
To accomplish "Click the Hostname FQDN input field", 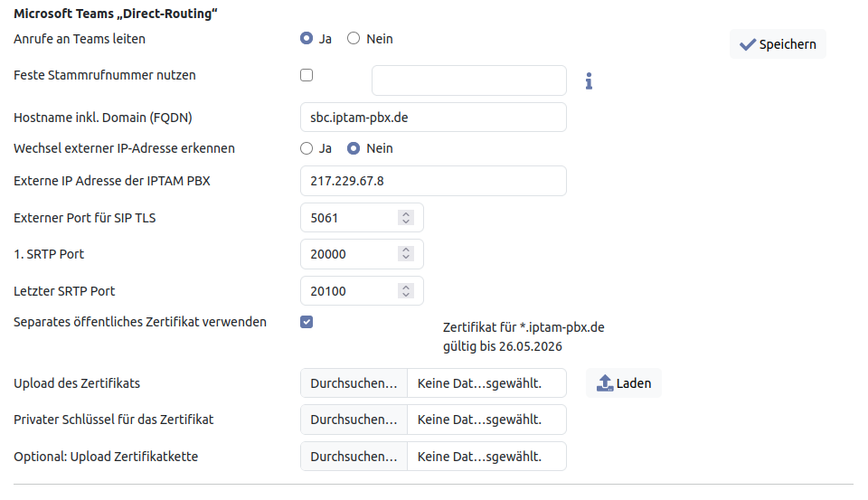I will click(x=432, y=118).
